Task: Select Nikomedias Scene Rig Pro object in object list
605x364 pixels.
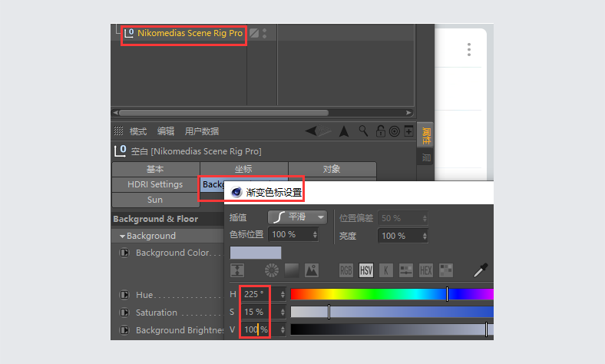Action: click(190, 33)
